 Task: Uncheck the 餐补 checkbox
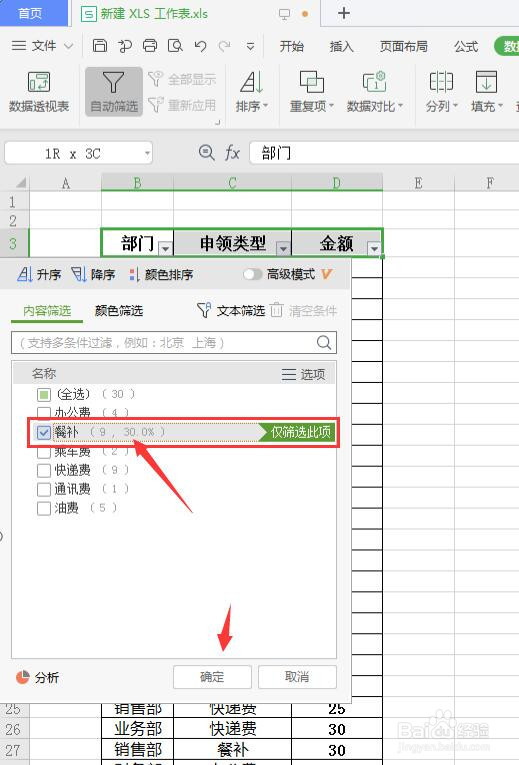pos(44,432)
